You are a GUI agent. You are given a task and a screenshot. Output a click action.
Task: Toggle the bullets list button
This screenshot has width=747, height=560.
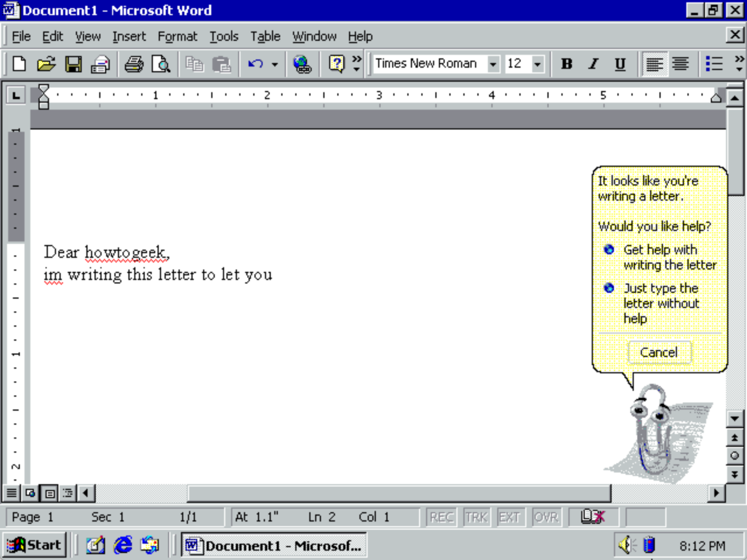[714, 64]
